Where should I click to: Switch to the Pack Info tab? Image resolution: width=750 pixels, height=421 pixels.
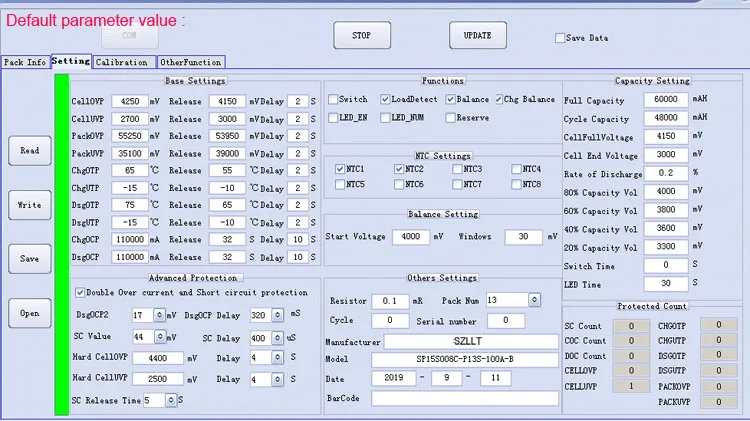tap(25, 62)
